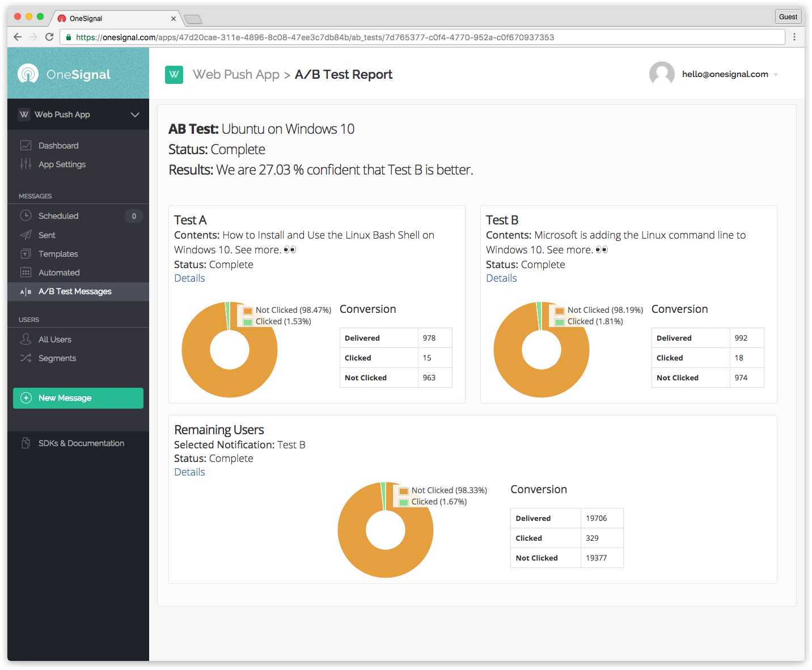Click the A/B Test Report page title
Screen dimensions: 812x670
click(344, 75)
